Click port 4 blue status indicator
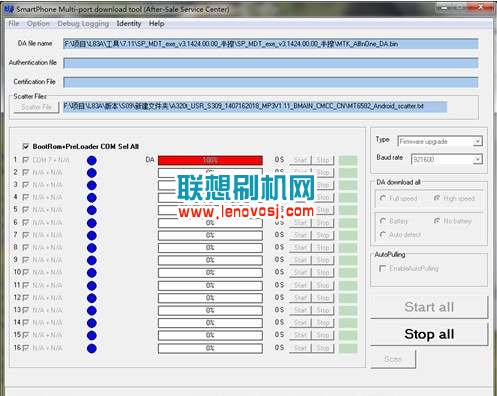 (x=92, y=198)
